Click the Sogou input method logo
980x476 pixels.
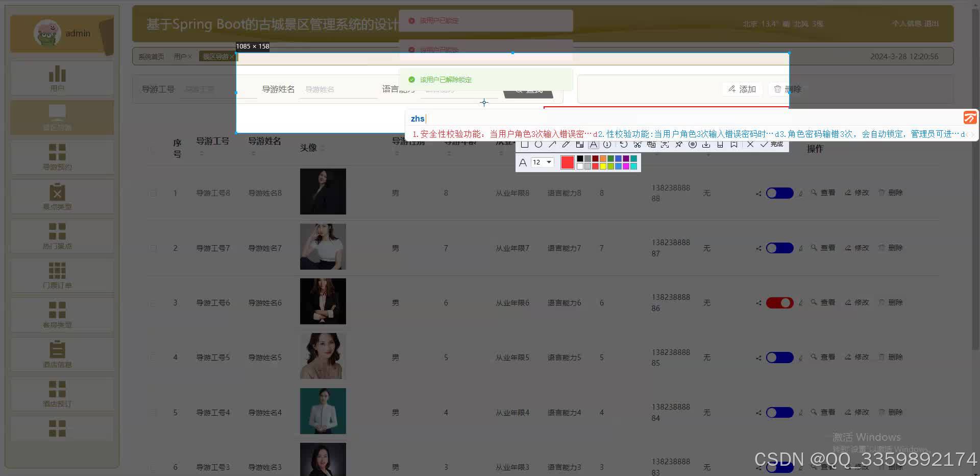970,118
